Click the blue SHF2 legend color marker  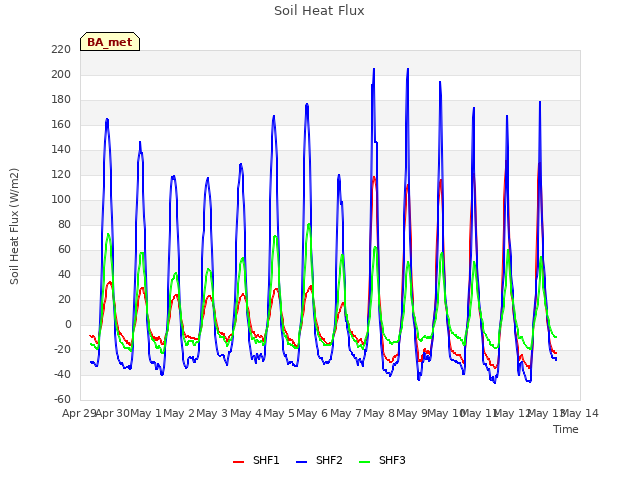301,462
